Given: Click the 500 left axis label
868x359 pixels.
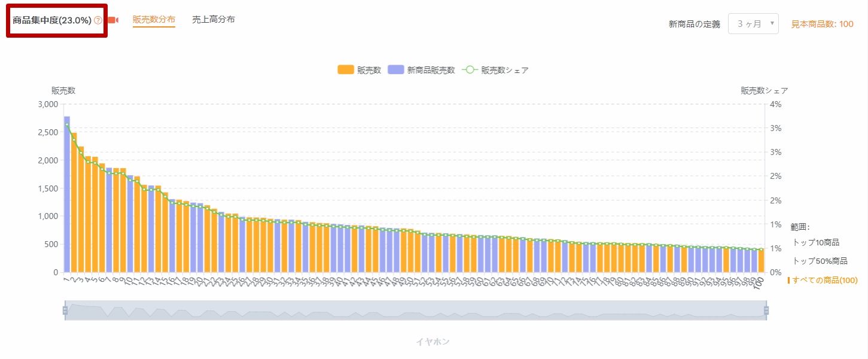Looking at the screenshot, I should (x=51, y=244).
